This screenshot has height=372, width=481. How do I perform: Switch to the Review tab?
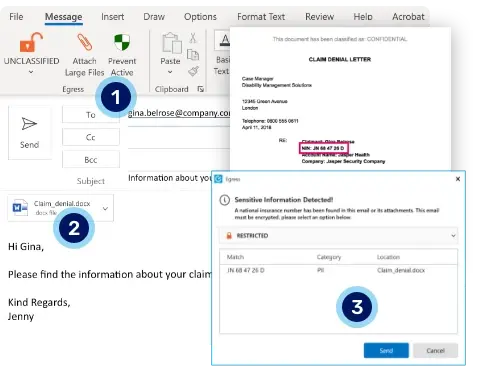(320, 17)
